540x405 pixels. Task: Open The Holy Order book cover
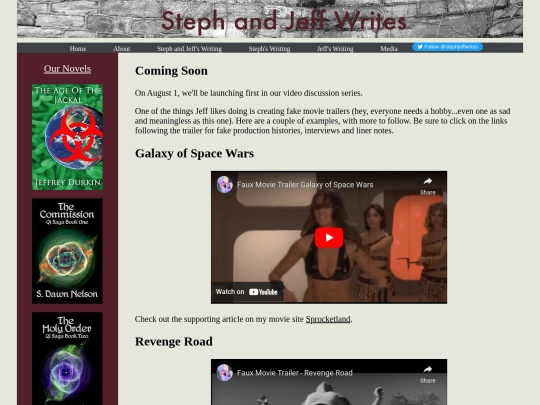click(x=67, y=359)
